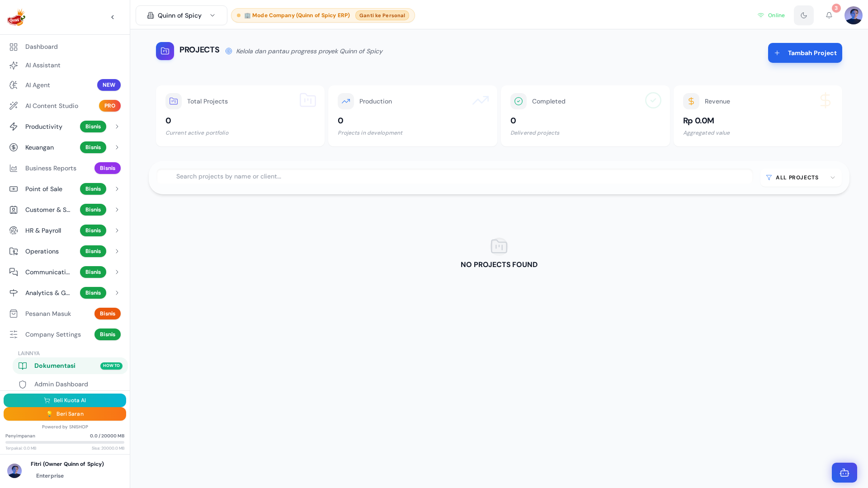Click the Dokumentasi book icon
868x488 pixels.
(x=23, y=366)
